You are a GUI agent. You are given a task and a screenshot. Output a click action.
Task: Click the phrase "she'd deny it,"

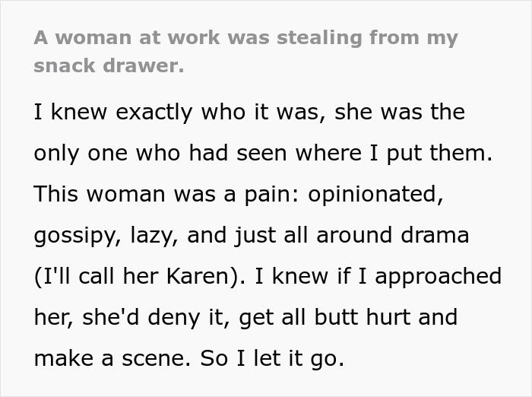(130, 316)
